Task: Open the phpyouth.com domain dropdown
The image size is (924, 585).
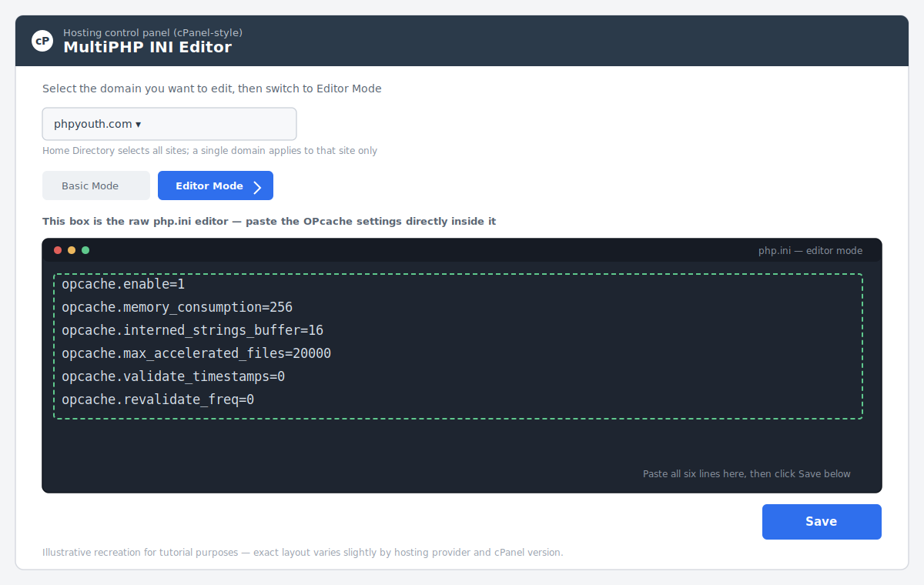Action: [x=169, y=124]
